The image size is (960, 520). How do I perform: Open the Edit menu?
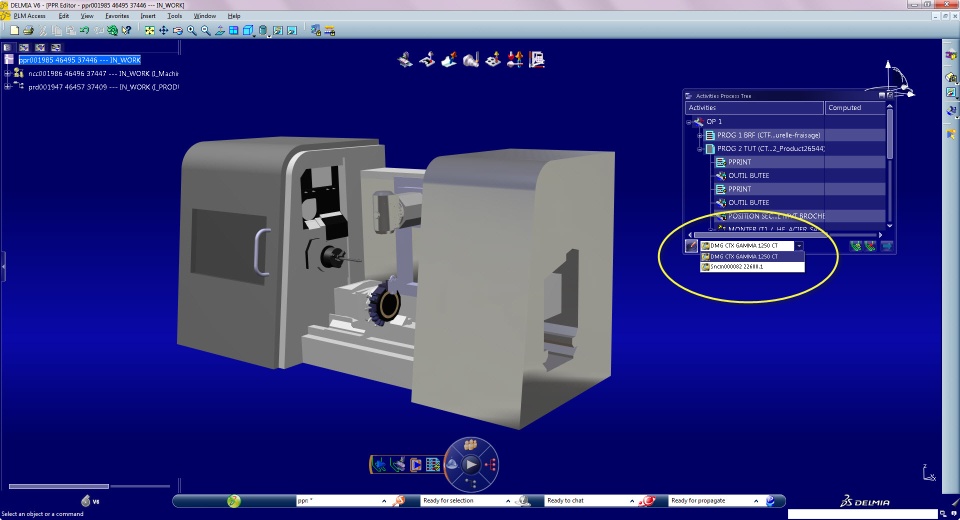tap(64, 16)
